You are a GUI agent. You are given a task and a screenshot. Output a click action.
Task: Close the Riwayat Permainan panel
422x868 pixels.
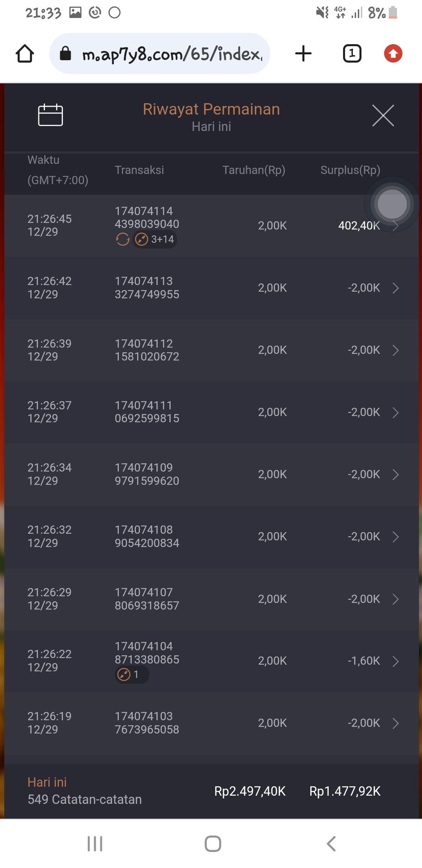pyautogui.click(x=383, y=115)
